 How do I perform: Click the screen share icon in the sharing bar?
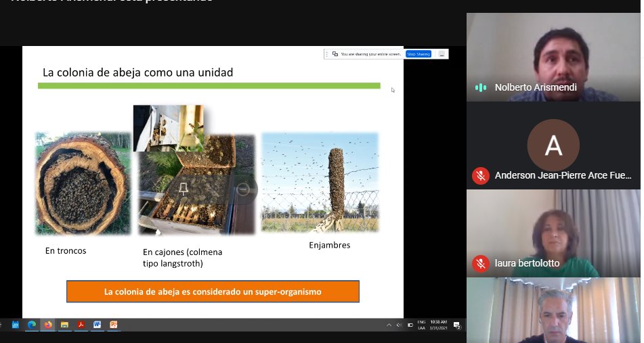[x=335, y=54]
